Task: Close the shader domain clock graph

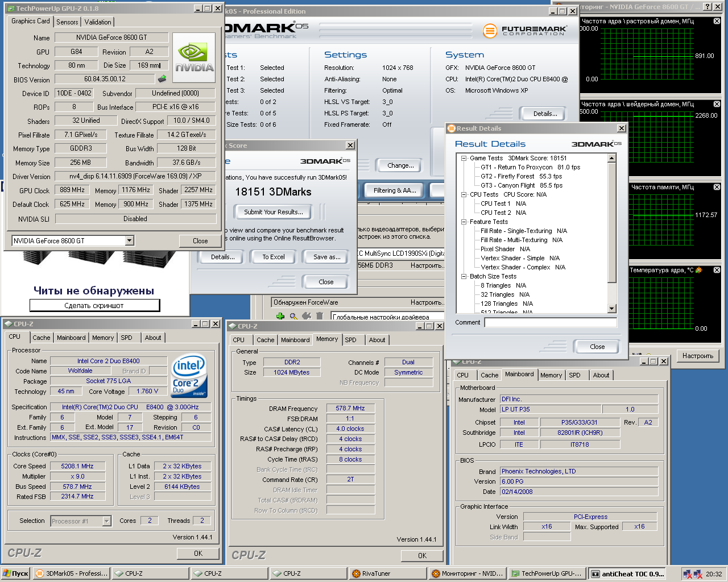Action: 717,104
